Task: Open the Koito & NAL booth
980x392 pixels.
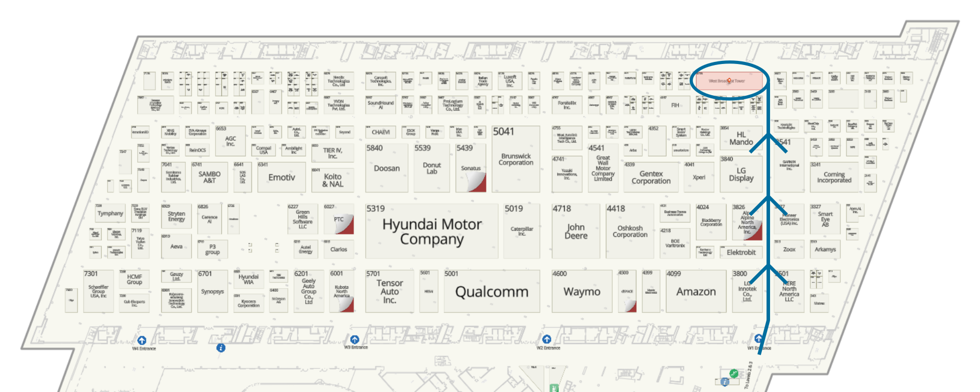Action: click(x=332, y=180)
